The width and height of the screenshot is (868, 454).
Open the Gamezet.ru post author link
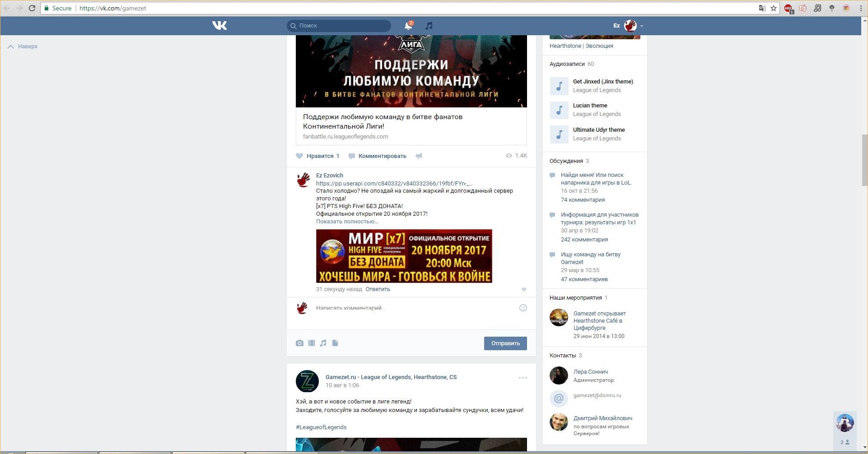coord(391,377)
